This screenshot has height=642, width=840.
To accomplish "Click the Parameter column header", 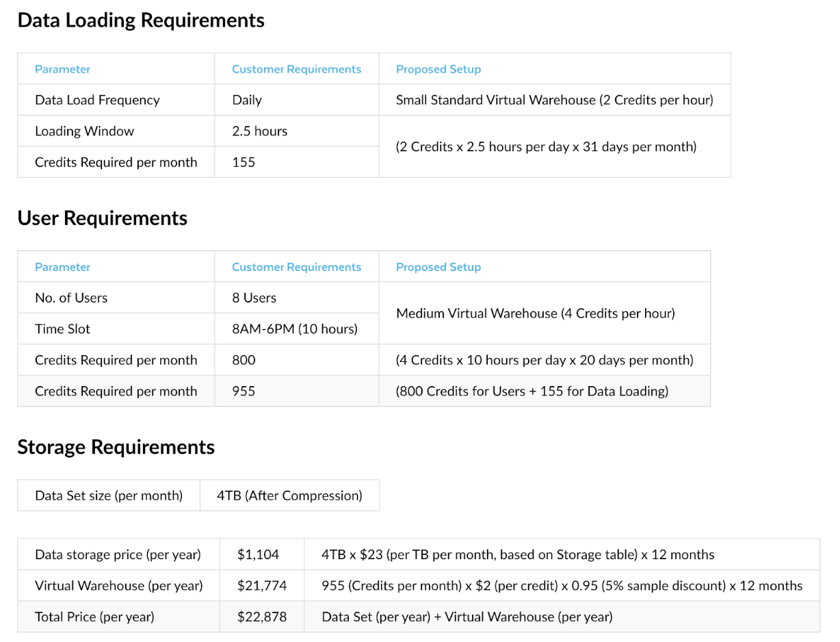I will coord(62,68).
